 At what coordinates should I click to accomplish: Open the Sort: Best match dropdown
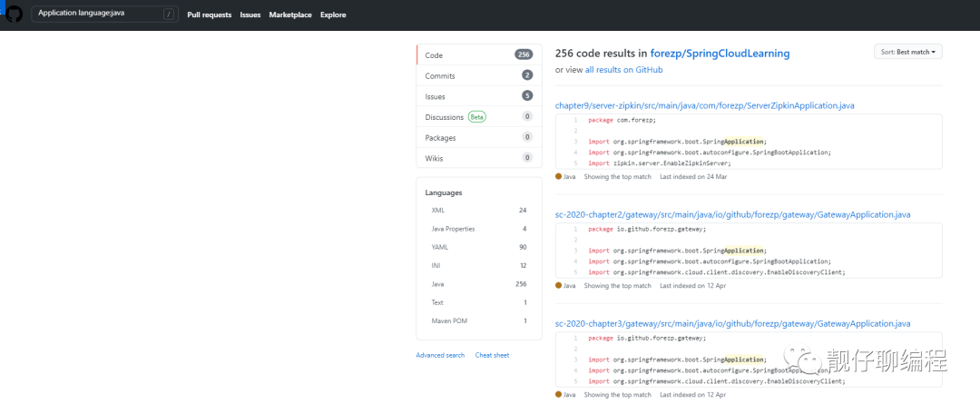click(x=908, y=52)
